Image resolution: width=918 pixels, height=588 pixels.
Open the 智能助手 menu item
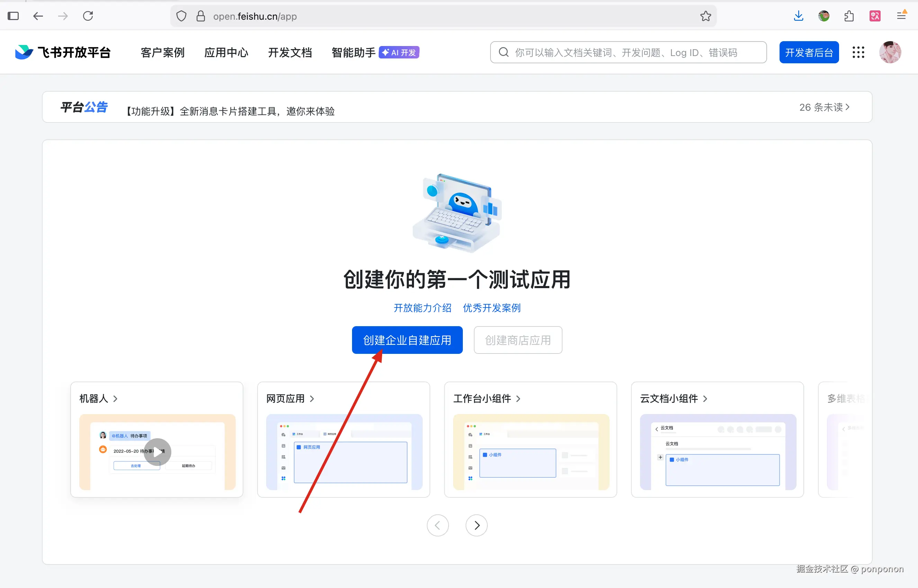tap(354, 52)
